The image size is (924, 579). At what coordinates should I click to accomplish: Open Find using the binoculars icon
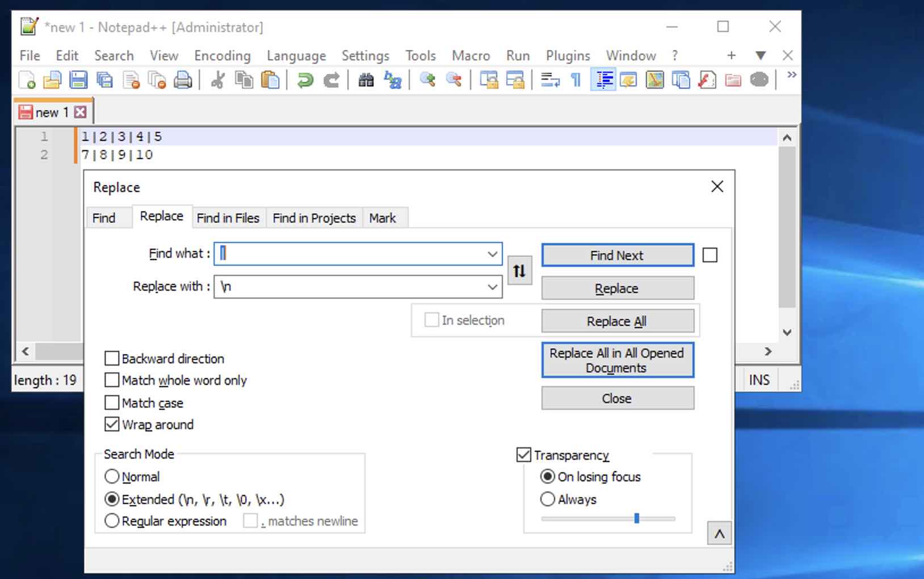366,79
